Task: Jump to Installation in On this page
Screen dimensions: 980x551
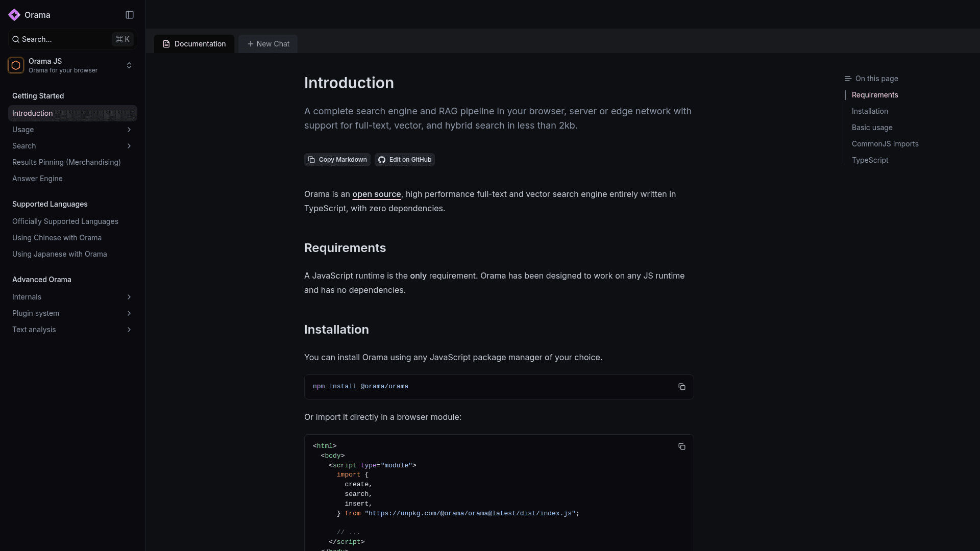Action: [x=870, y=111]
